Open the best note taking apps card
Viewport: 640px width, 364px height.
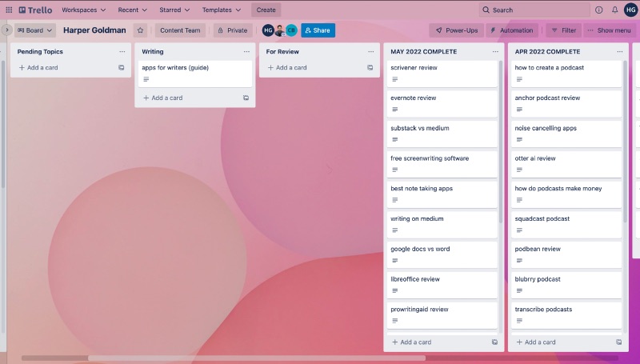pos(442,194)
